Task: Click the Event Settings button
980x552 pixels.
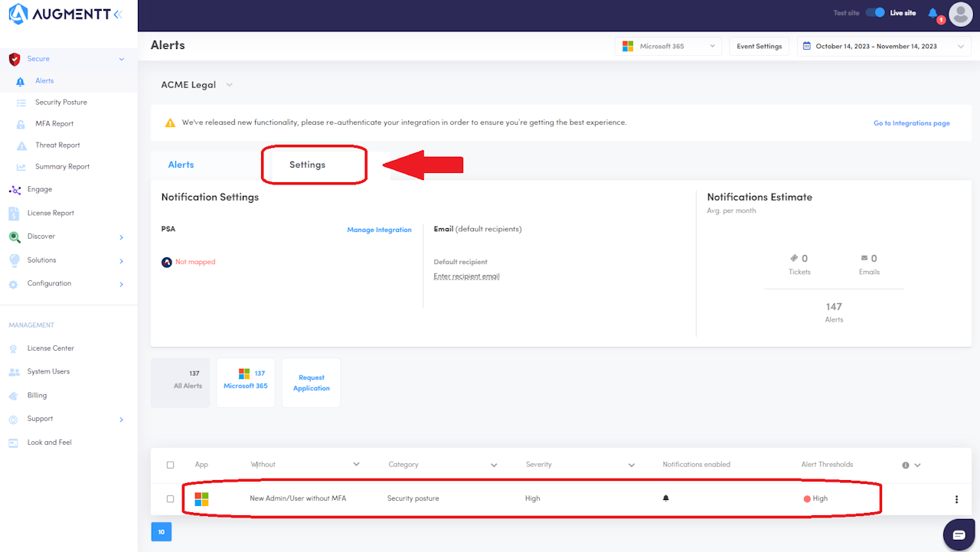Action: [759, 47]
